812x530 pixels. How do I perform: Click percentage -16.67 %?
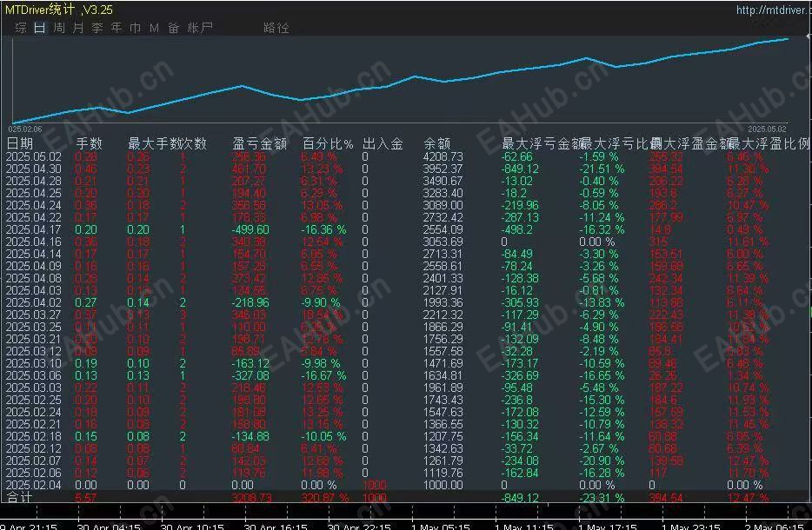click(x=323, y=375)
